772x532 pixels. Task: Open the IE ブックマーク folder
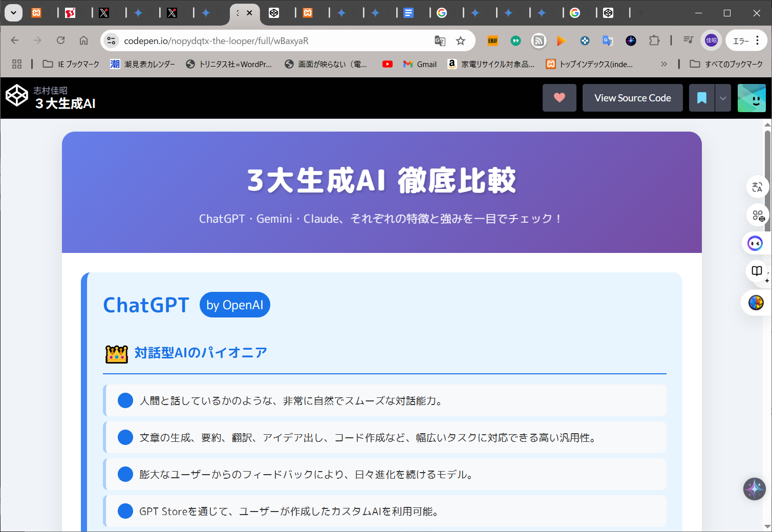[x=71, y=64]
